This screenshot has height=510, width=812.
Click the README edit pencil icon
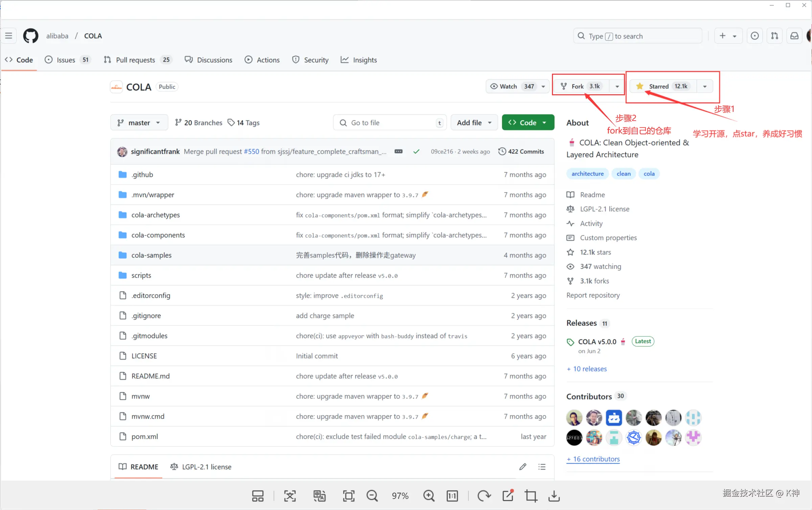tap(523, 467)
